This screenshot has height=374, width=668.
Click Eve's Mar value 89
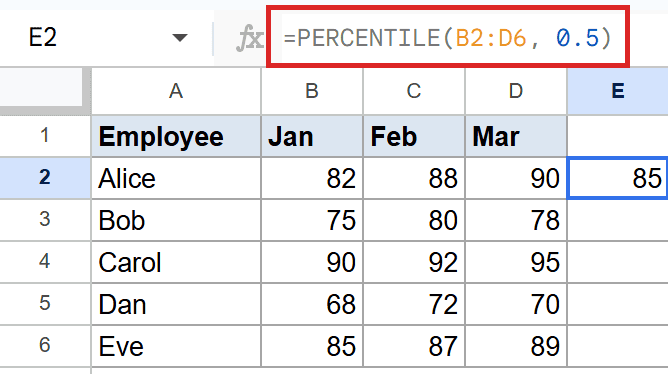click(x=516, y=345)
